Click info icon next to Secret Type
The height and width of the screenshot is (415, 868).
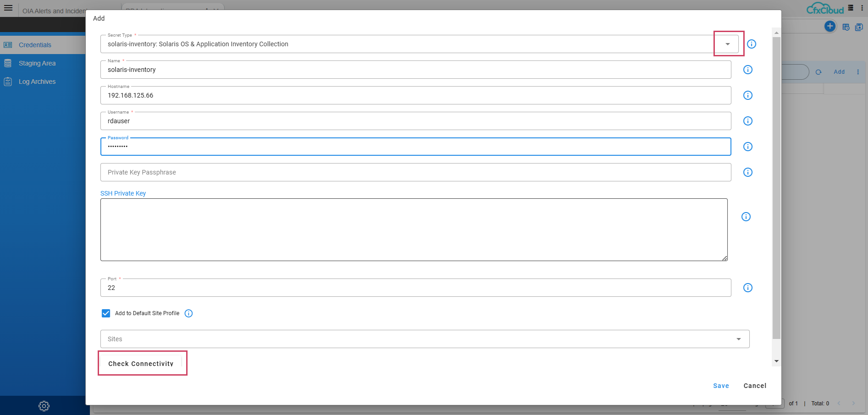[751, 44]
